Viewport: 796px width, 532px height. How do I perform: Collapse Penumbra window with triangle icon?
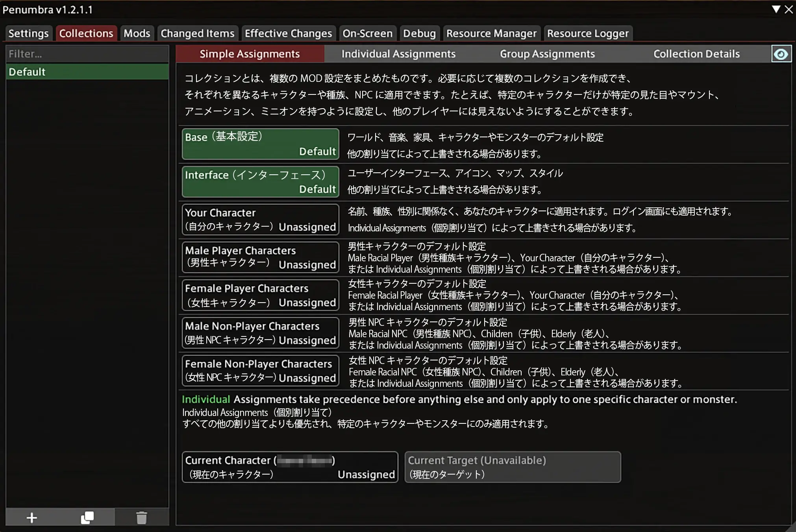tap(776, 9)
